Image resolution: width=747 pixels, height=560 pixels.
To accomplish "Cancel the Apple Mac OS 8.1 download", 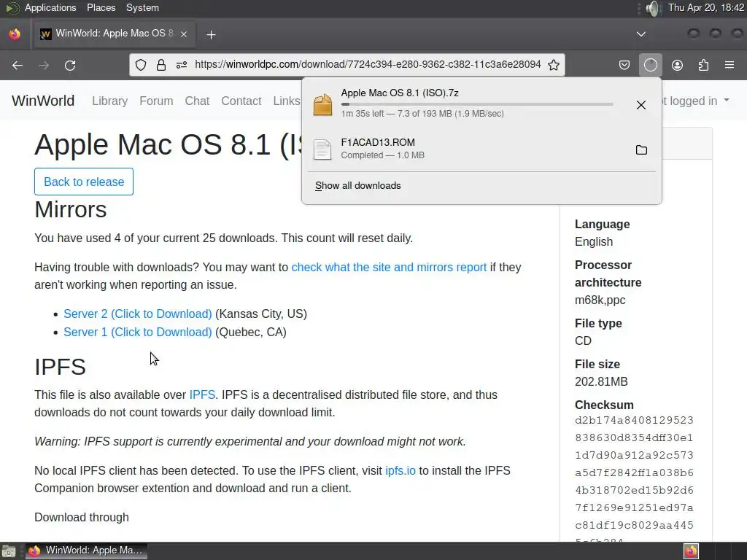I will click(x=641, y=105).
